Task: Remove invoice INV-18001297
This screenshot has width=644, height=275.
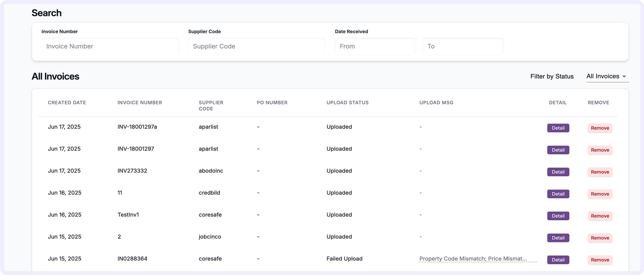Action: click(600, 150)
